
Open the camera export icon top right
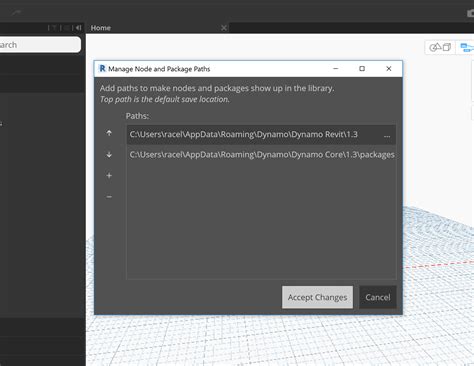click(470, 13)
